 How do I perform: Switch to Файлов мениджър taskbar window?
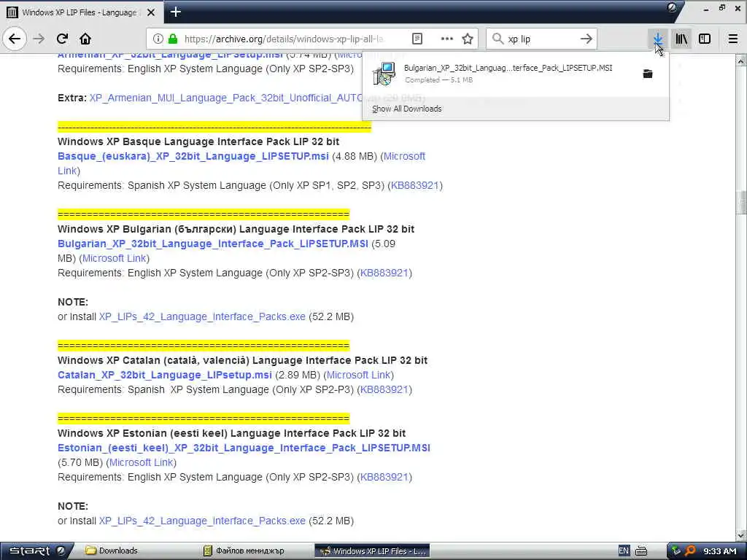[x=244, y=551]
